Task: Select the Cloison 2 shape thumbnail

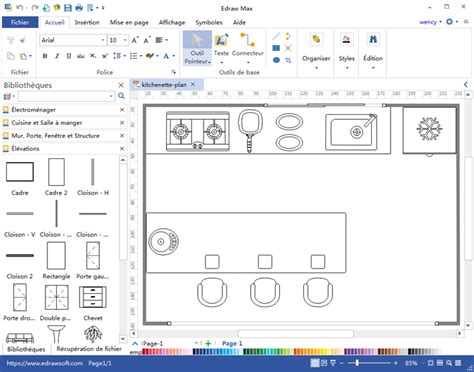Action: click(x=20, y=256)
